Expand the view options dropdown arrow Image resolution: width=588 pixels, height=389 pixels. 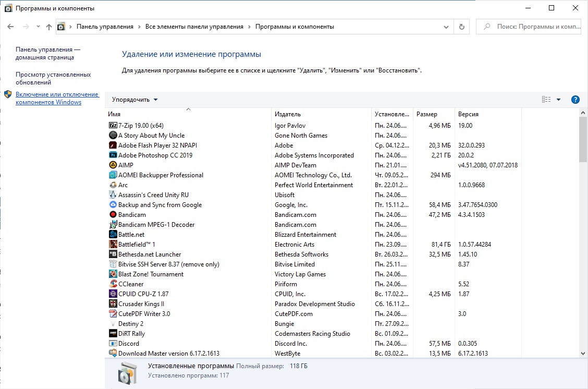(558, 100)
